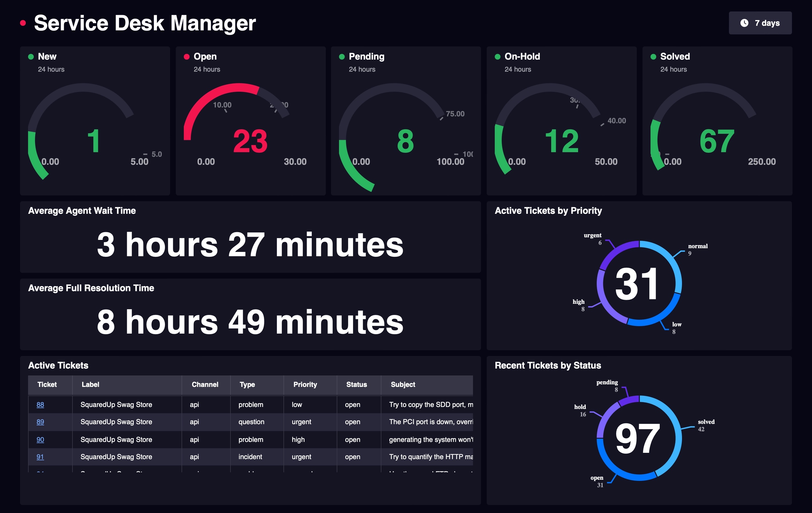
Task: Click the green status dot on New tile
Action: (x=31, y=57)
